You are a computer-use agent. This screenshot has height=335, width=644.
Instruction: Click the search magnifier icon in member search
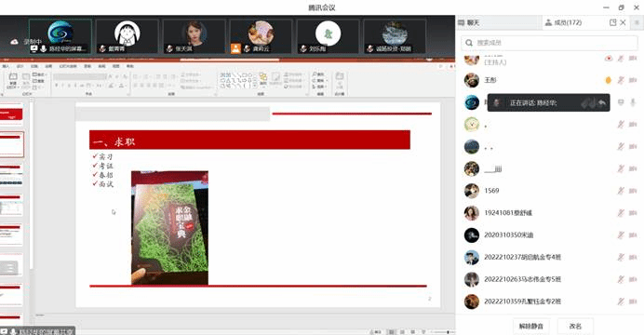[x=469, y=43]
